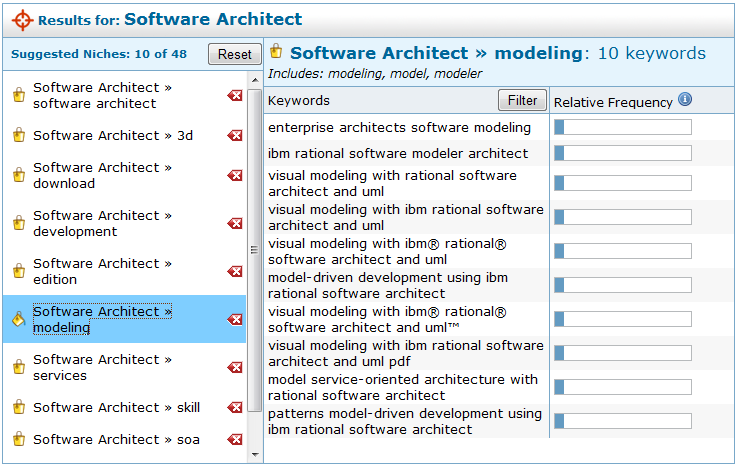This screenshot has height=467, width=738.
Task: Remove the '3d' niche with red X
Action: tap(235, 136)
